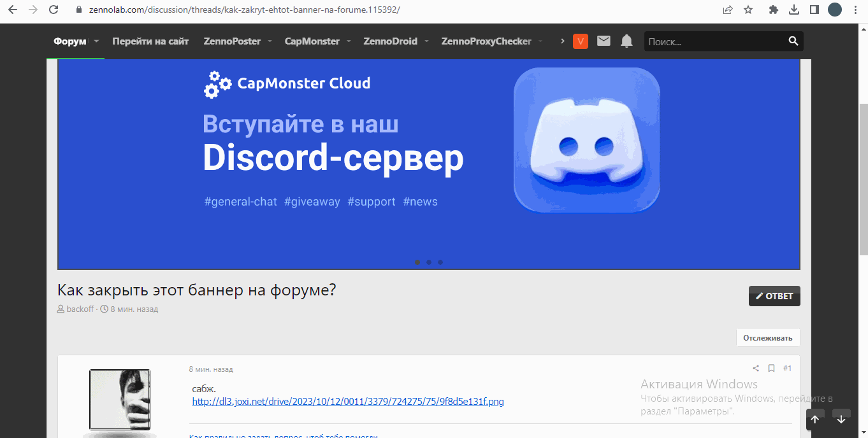Jump to page top arrow button
This screenshot has width=868, height=438.
[x=815, y=420]
